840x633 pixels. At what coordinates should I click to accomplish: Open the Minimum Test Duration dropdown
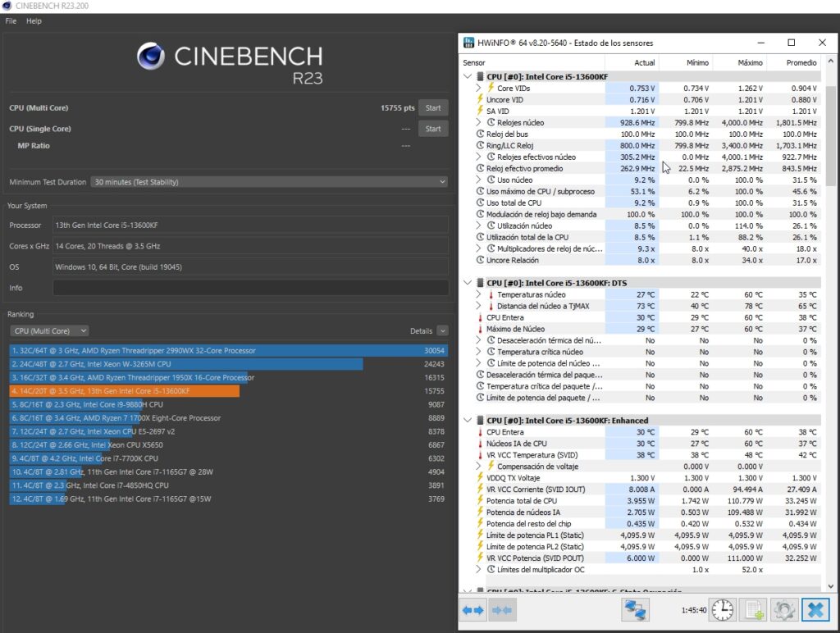(x=269, y=182)
